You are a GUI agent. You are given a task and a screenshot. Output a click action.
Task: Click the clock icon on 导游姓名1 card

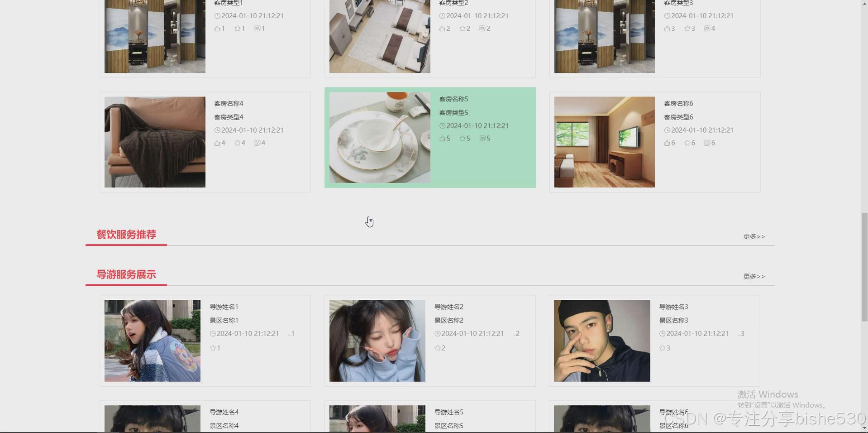click(x=213, y=334)
